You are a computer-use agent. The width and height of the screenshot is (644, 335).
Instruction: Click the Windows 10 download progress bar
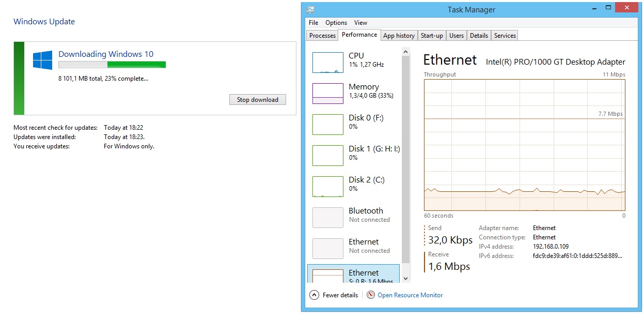click(112, 65)
